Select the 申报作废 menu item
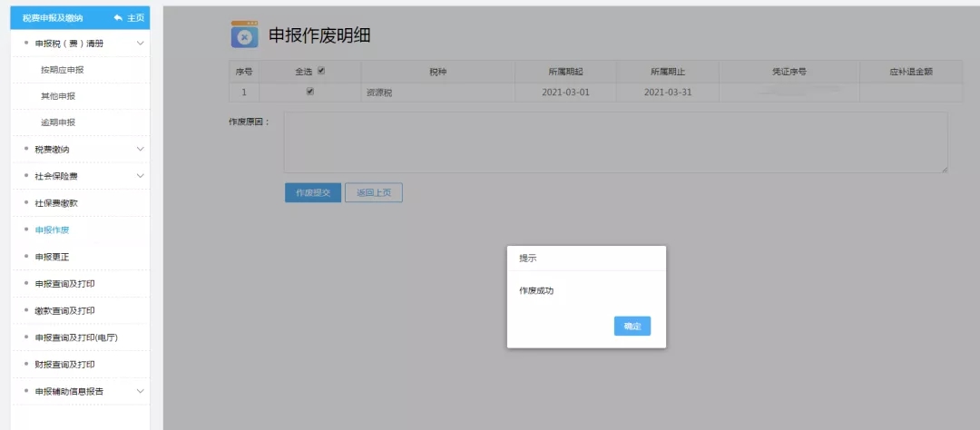Viewport: 980px width, 430px height. 52,230
